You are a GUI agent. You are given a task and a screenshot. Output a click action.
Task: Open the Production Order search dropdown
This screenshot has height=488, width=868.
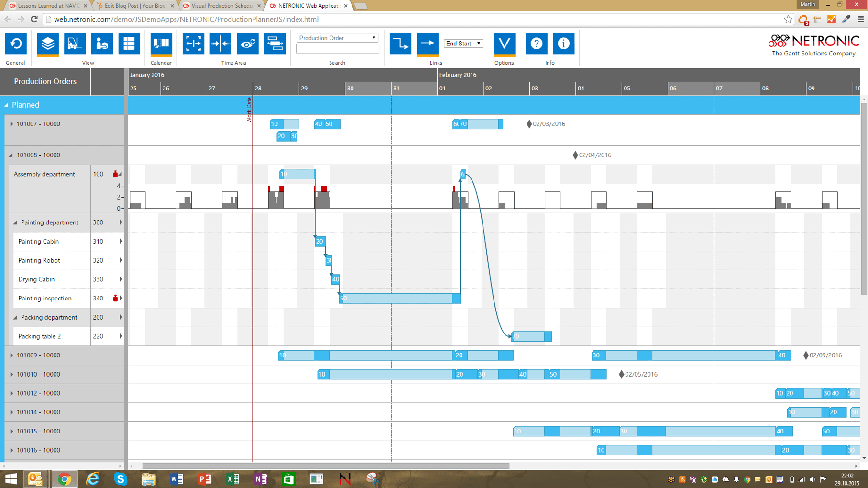pos(338,38)
